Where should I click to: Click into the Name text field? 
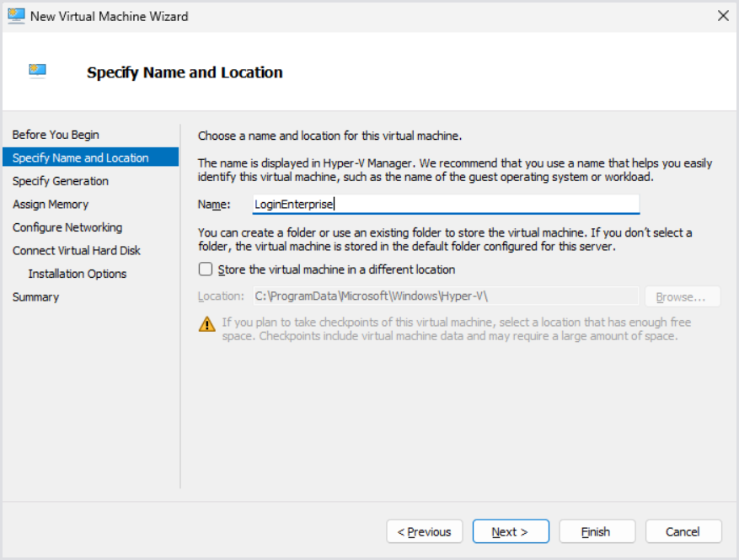(445, 204)
